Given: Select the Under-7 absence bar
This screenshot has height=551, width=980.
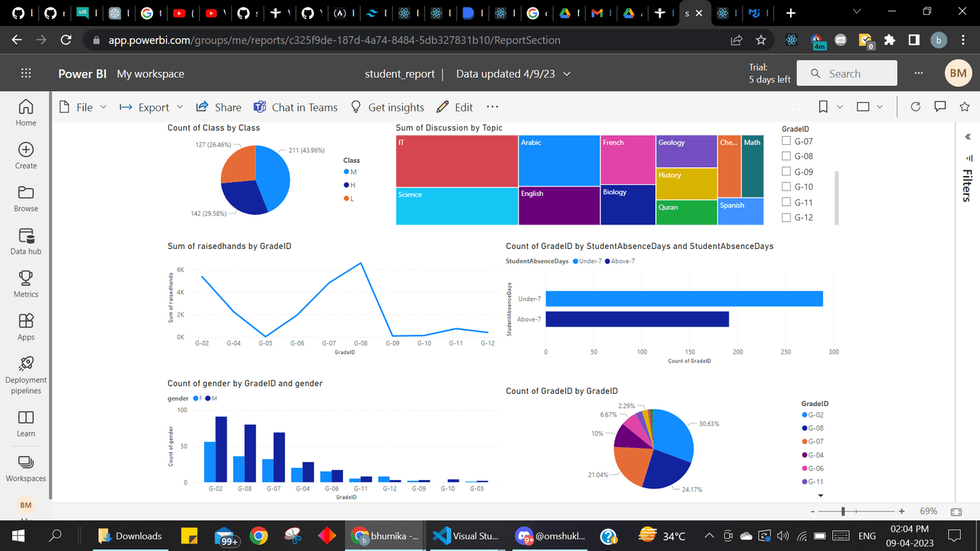Looking at the screenshot, I should (x=684, y=299).
